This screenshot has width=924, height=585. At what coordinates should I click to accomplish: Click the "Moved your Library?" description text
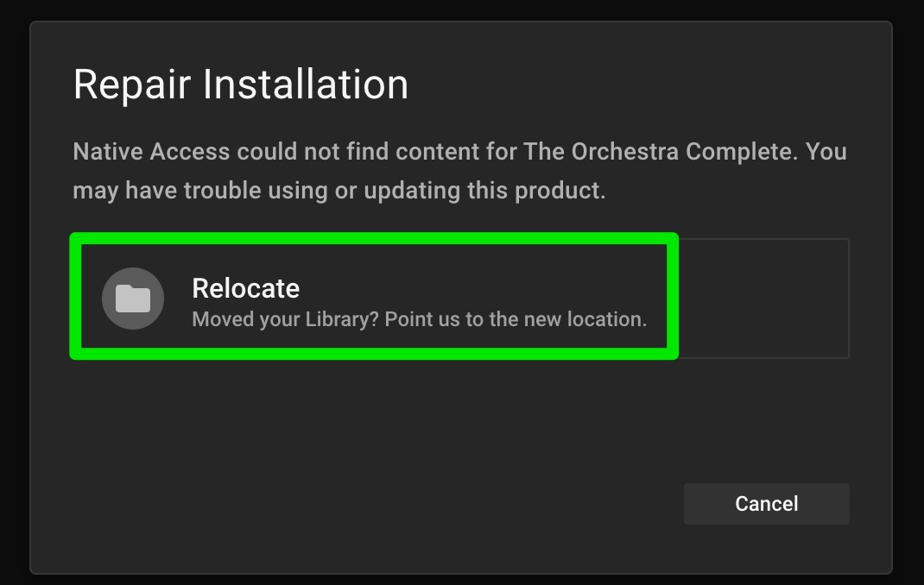coord(285,319)
